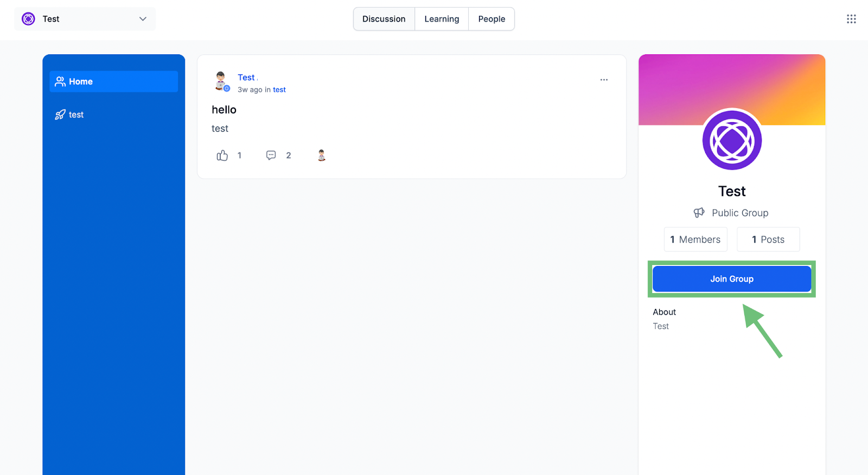This screenshot has height=475, width=868.
Task: Click the purple Test logo in top bar
Action: (x=28, y=19)
